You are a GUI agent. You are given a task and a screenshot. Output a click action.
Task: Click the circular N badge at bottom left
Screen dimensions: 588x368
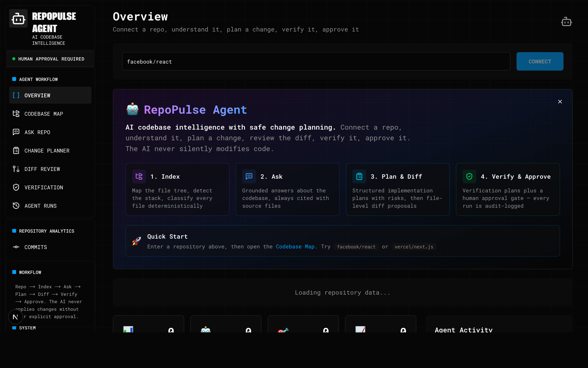[15, 317]
